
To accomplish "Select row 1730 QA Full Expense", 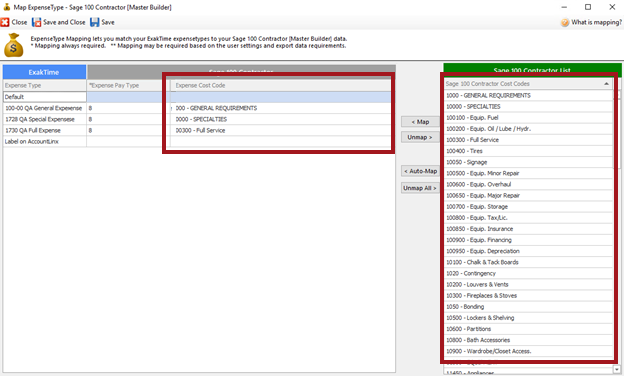I will pyautogui.click(x=45, y=131).
